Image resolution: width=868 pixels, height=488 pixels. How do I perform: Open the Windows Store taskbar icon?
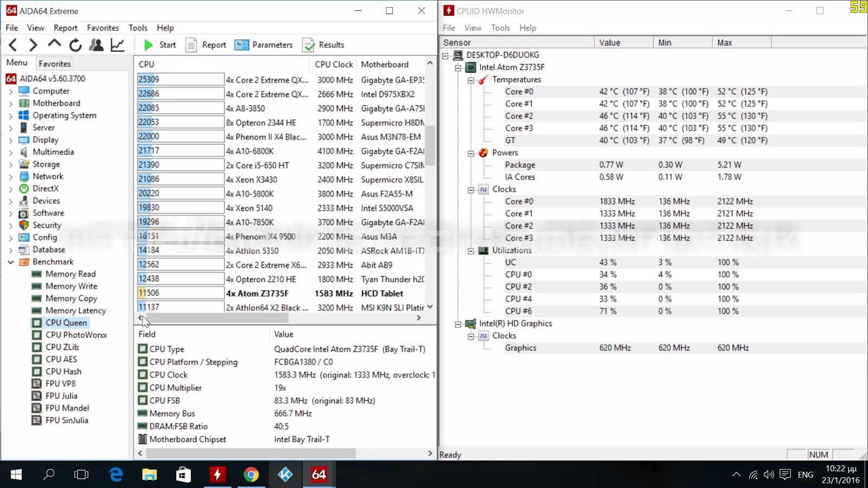[x=183, y=475]
